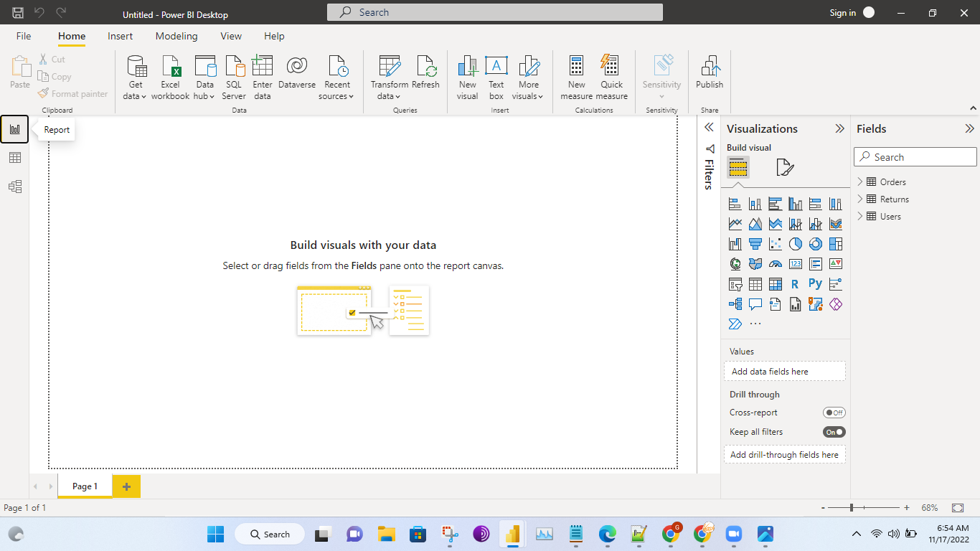Select the Smart narrative visual
The image size is (980, 551).
(x=775, y=304)
